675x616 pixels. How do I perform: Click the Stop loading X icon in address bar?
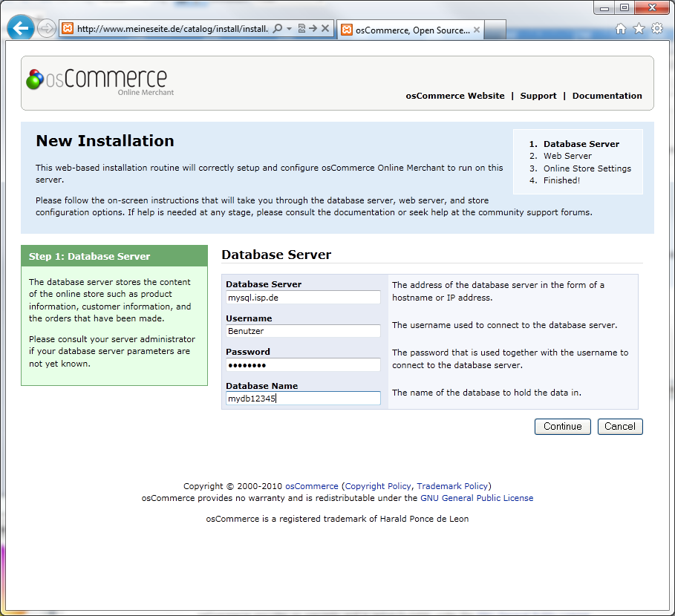325,29
